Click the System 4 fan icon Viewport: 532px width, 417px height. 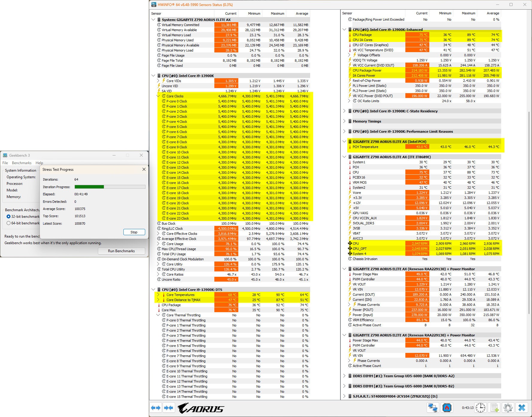[x=350, y=254]
